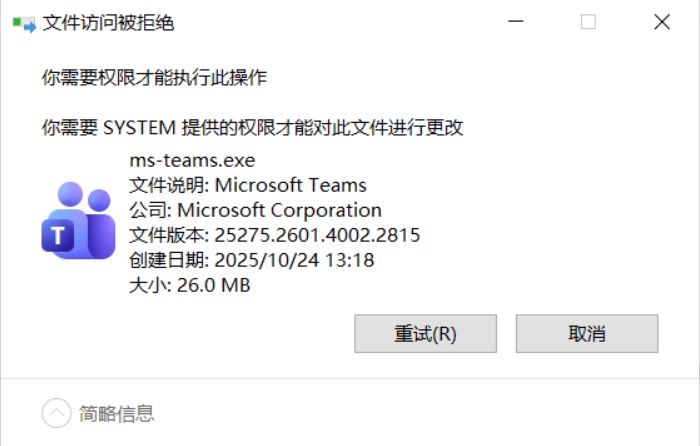Viewport: 700px width, 446px height.
Task: Click the greyed-out maximize button
Action: click(588, 22)
